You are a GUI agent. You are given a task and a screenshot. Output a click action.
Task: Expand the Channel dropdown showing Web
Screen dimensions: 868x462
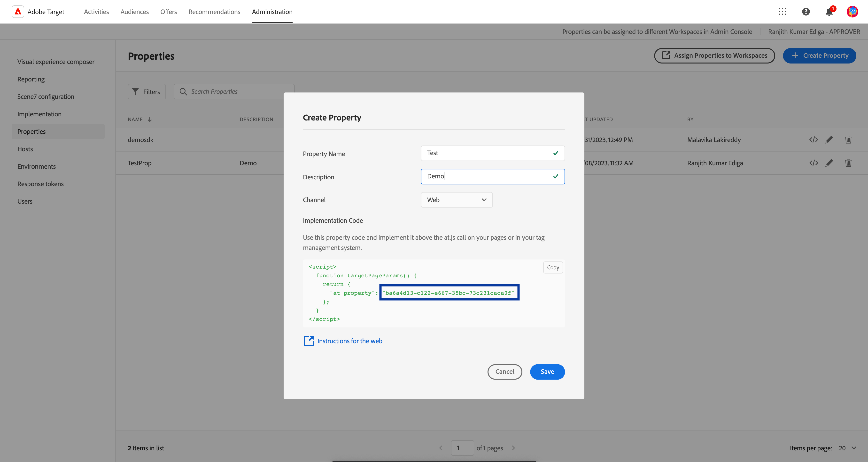coord(457,200)
